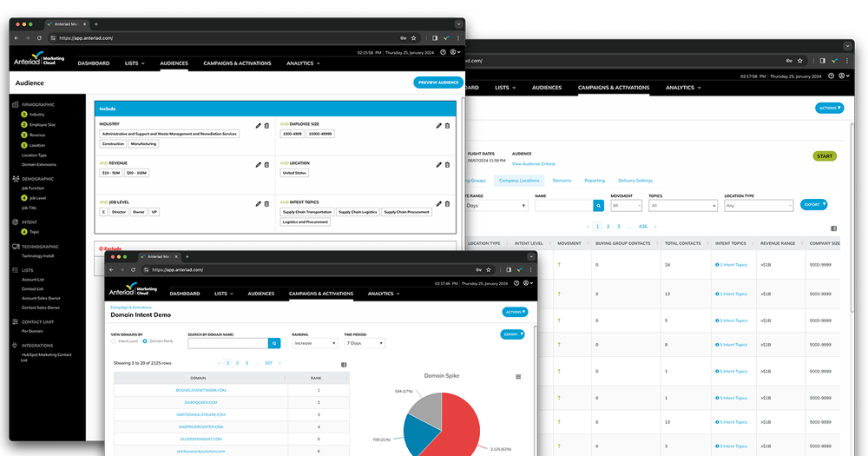Open the Export dropdown in the Company Locations window
868x456 pixels.
click(x=814, y=204)
